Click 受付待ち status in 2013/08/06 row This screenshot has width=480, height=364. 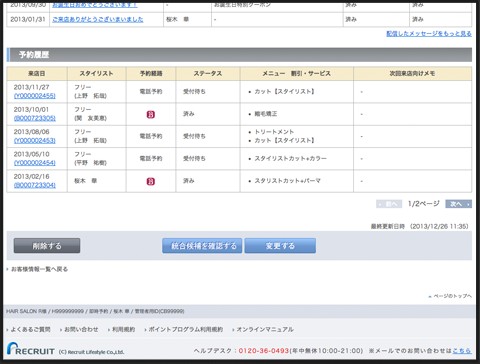click(194, 136)
